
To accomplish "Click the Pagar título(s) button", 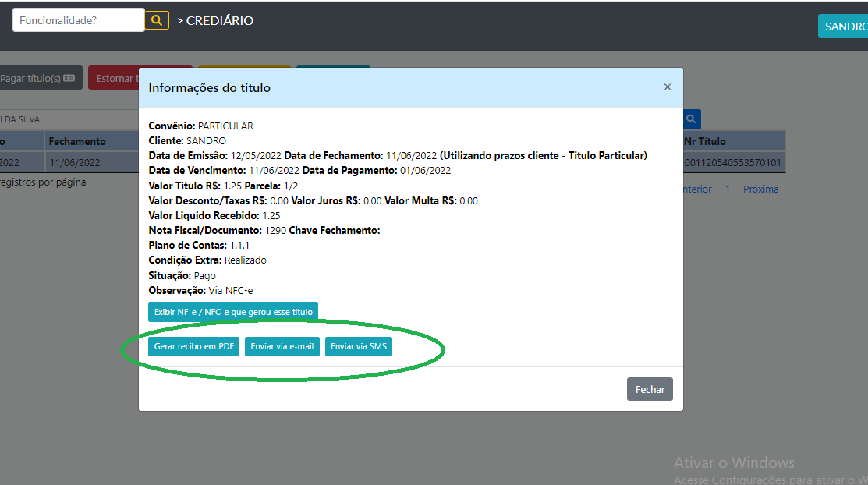I will coord(39,78).
